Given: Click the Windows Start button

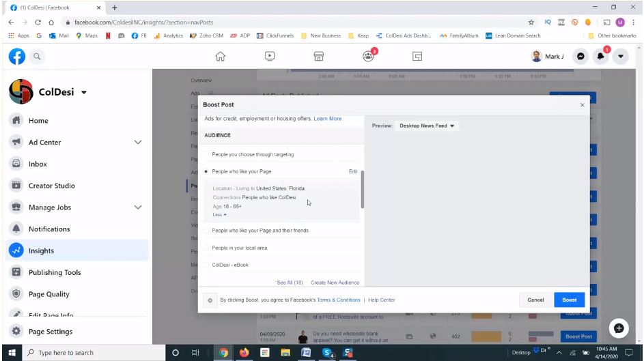Looking at the screenshot, I should (12, 352).
